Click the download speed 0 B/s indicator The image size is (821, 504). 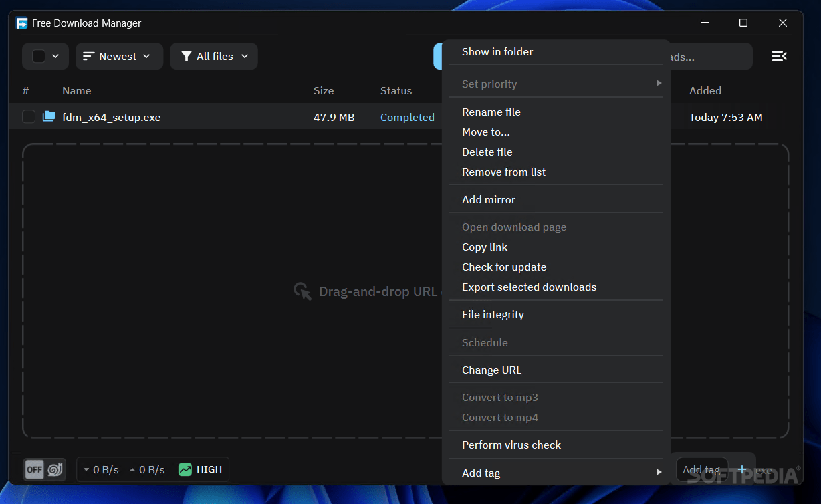[x=101, y=469]
